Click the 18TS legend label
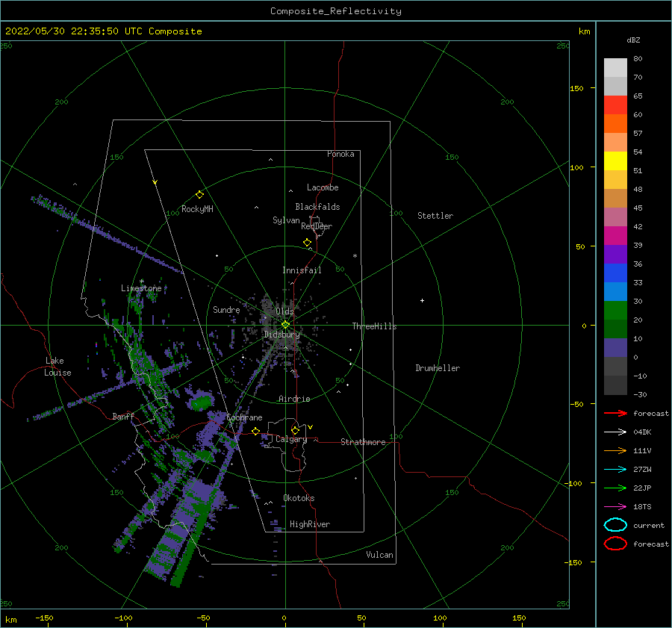Screen dimensions: 672x628 [642, 507]
